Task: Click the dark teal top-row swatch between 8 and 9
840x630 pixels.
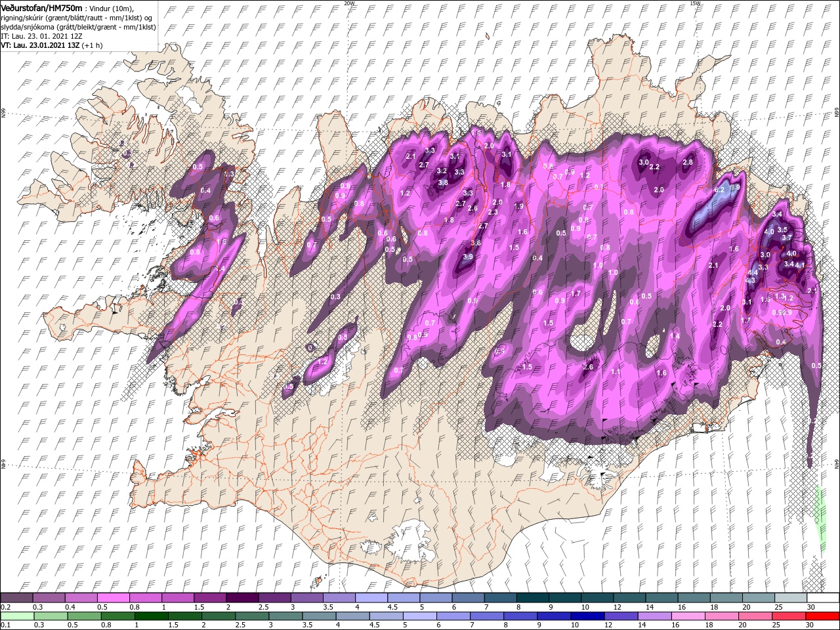Action: 532,598
